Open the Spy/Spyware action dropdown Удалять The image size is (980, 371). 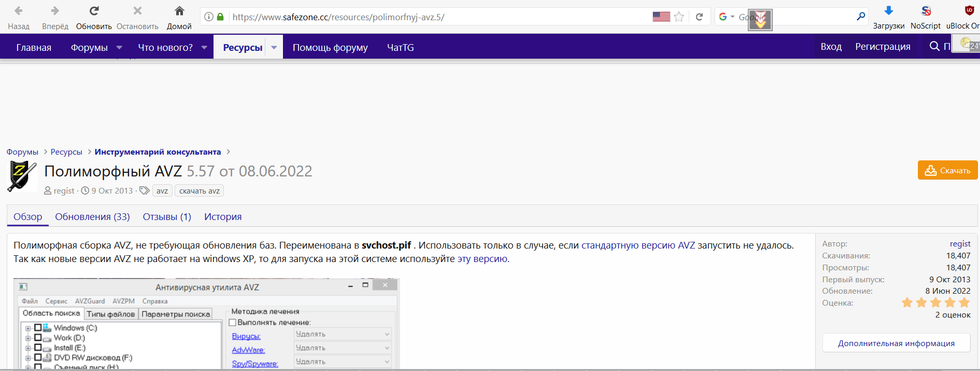(x=342, y=362)
